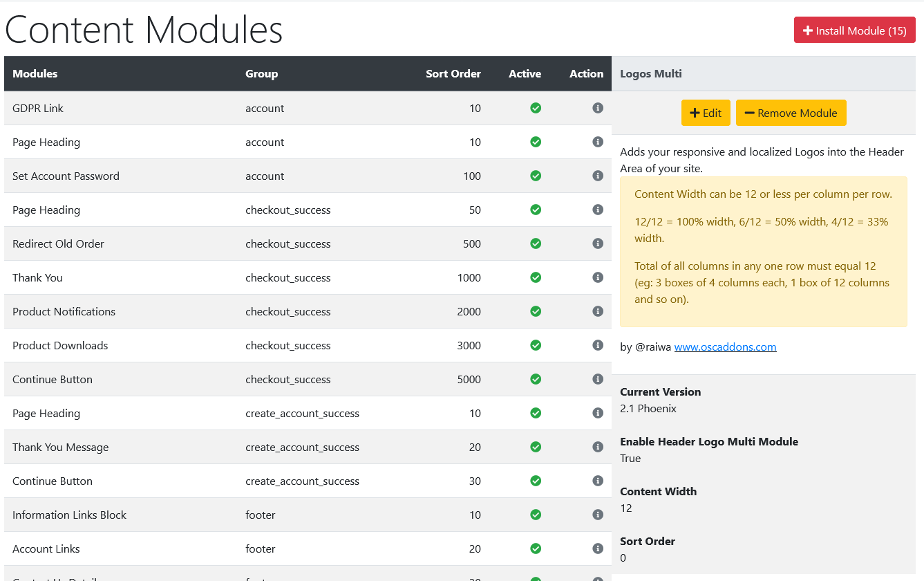Viewport: 924px width, 581px height.
Task: Click info icon on Page Heading account row
Action: pos(598,142)
